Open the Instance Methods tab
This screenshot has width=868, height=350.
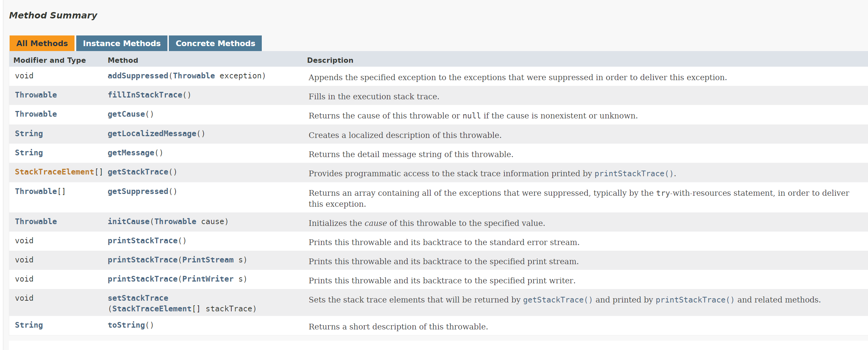[x=122, y=43]
